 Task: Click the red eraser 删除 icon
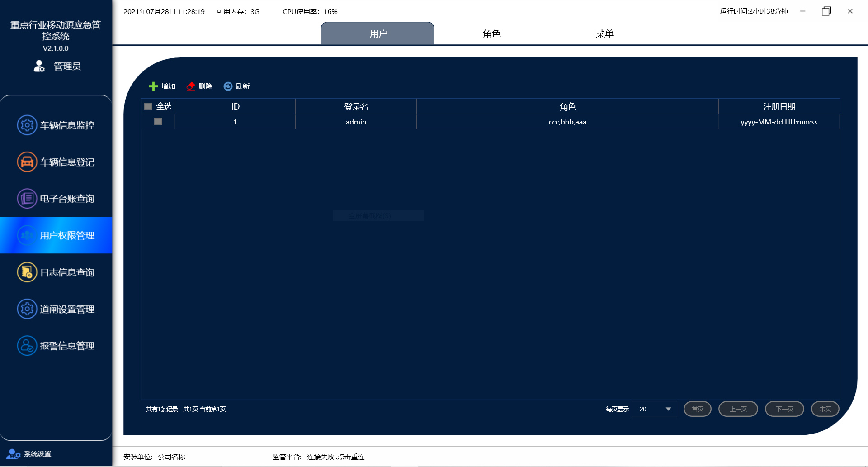[x=191, y=86]
